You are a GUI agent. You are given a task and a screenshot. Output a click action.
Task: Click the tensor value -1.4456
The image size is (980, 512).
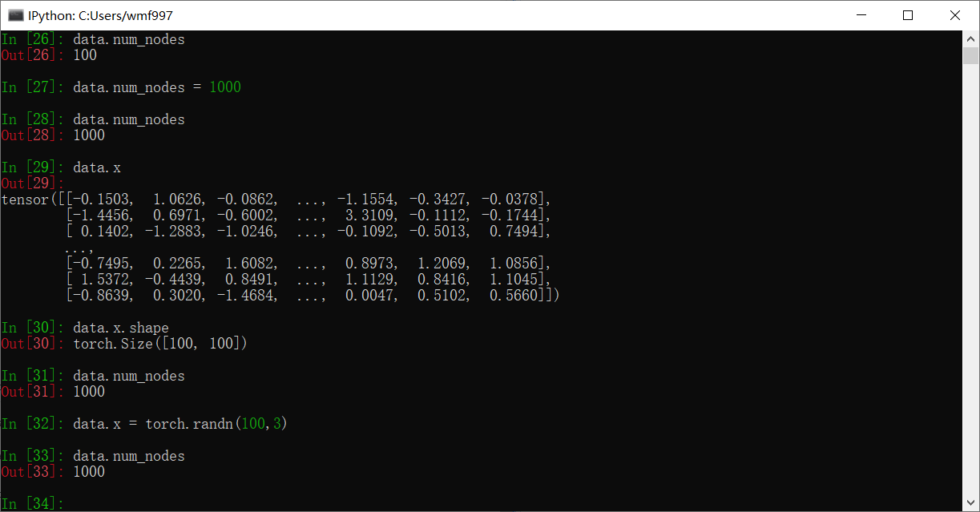pyautogui.click(x=101, y=216)
